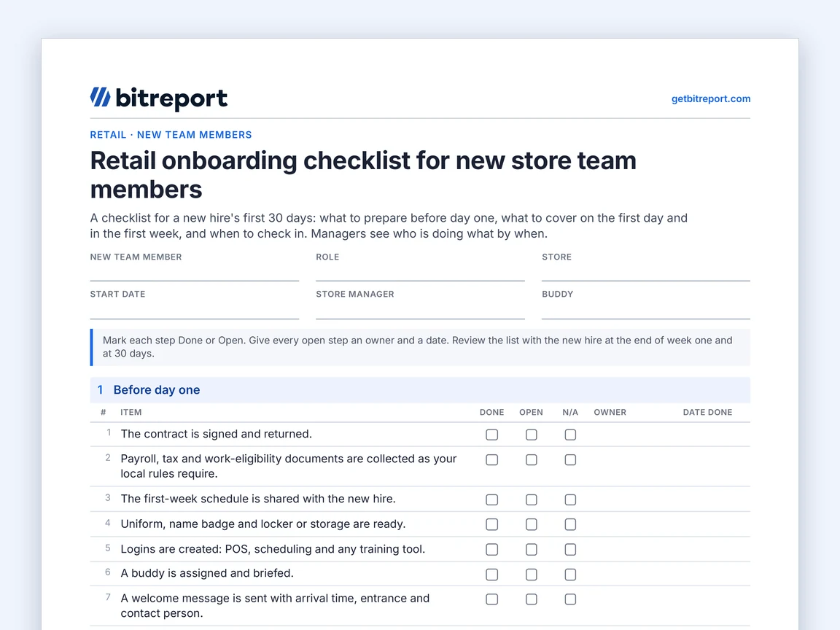Click 'Uniform, name badge and locker' item text
The height and width of the screenshot is (630, 840).
pyautogui.click(x=262, y=524)
